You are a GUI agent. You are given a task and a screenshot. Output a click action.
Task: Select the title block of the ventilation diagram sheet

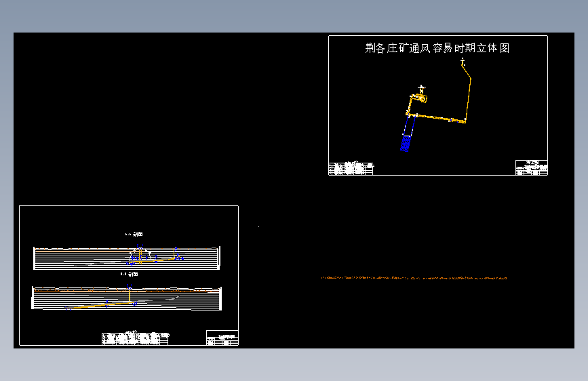pyautogui.click(x=532, y=167)
